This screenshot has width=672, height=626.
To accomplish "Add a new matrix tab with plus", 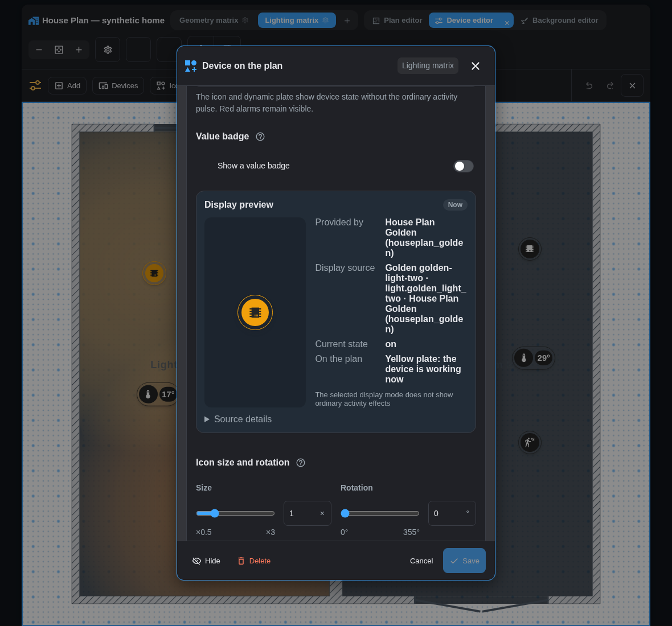I will click(x=347, y=20).
